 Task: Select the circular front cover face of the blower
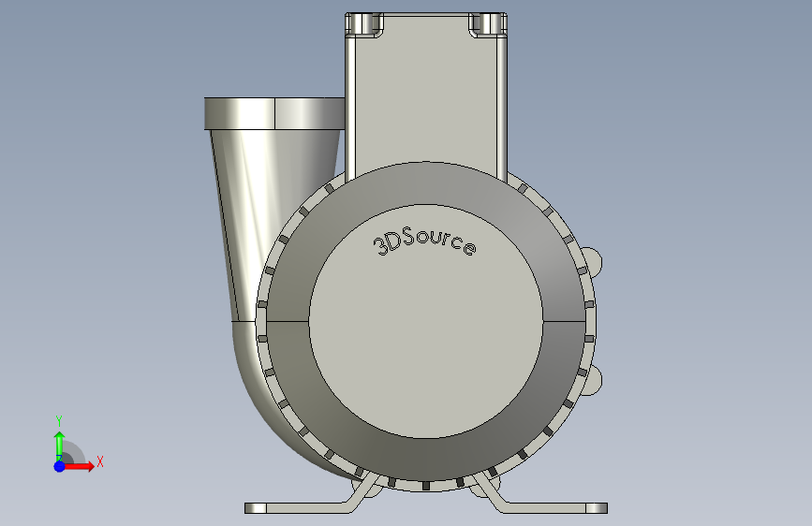(426, 321)
